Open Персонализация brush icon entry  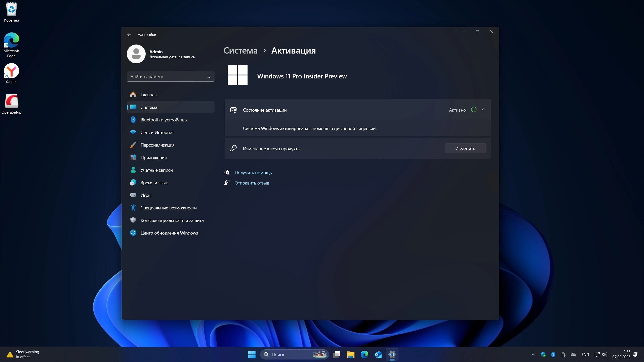point(133,145)
